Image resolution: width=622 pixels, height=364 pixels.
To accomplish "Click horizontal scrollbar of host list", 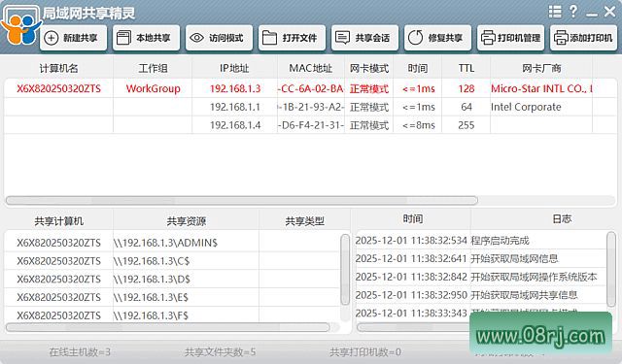I will (242, 200).
